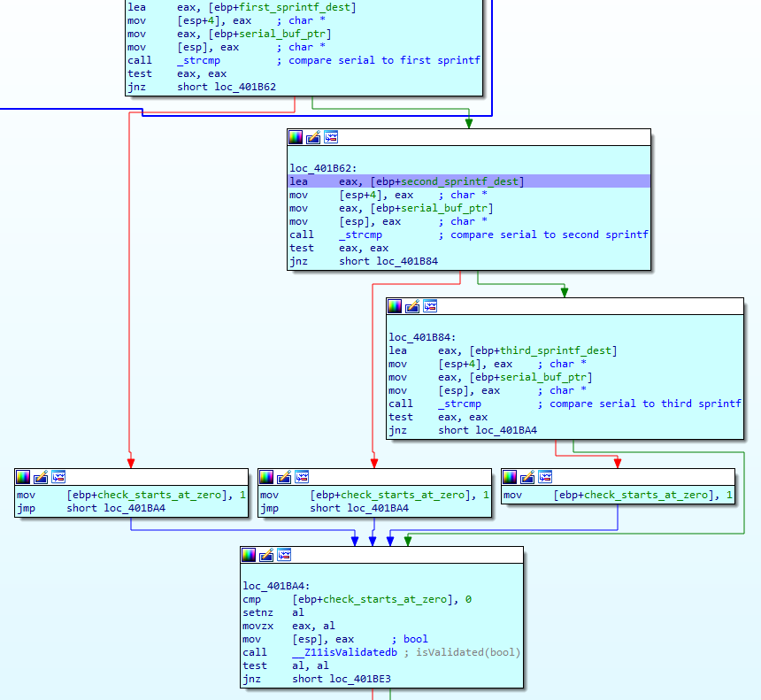Click the loc_401B62: label

click(x=323, y=168)
